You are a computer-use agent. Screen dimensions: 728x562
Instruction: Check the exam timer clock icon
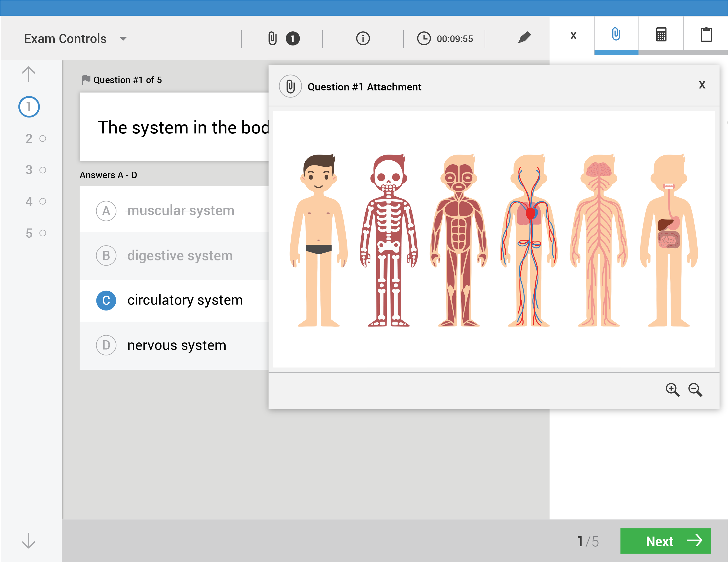(x=424, y=38)
